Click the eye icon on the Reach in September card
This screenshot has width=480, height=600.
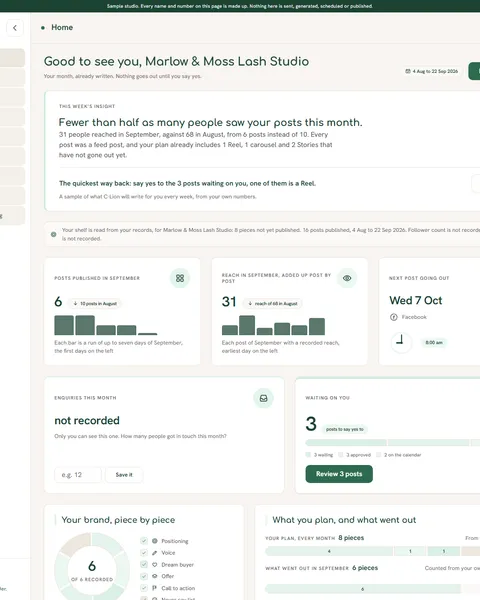(347, 278)
